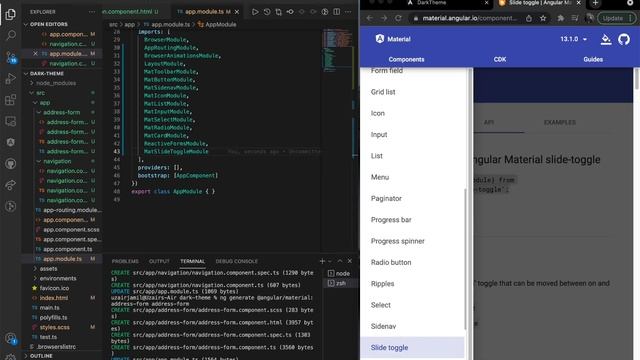This screenshot has width=640, height=360.
Task: Open the Accounts icon in activity bar
Action: tap(11, 338)
